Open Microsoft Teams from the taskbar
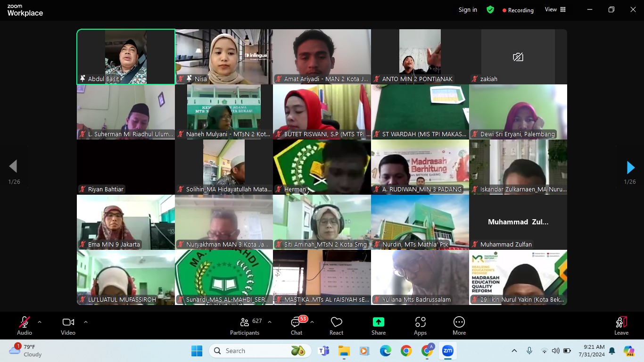Screen dimensions: 644x362 (x=323, y=351)
